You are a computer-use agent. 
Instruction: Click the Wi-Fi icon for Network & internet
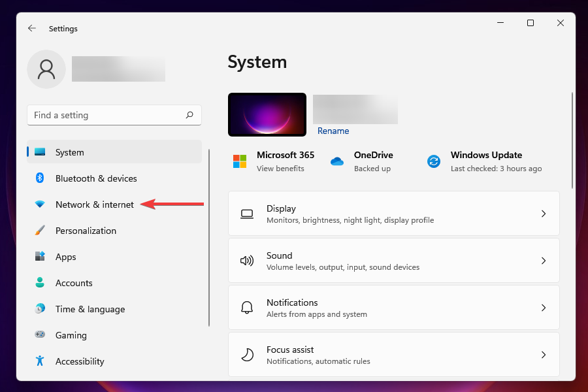(40, 204)
